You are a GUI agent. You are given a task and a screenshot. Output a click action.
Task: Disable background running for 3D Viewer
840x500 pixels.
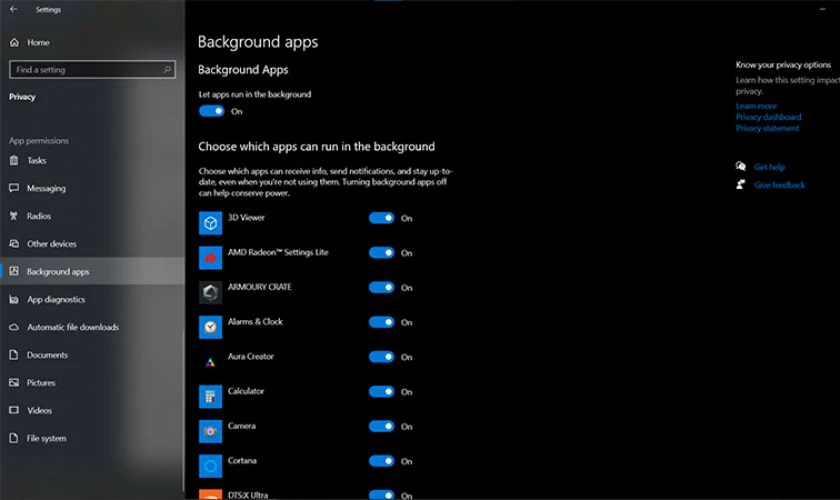coord(381,218)
